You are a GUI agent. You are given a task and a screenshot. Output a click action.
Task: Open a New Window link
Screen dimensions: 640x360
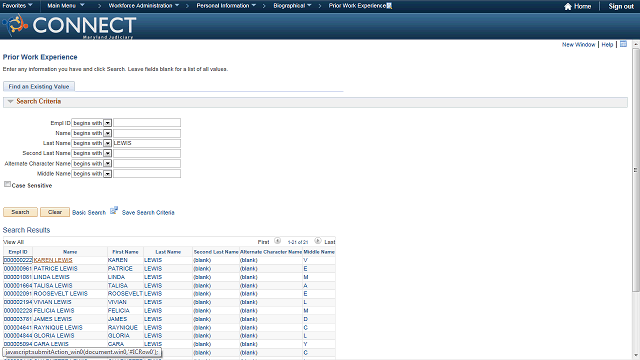coord(578,44)
